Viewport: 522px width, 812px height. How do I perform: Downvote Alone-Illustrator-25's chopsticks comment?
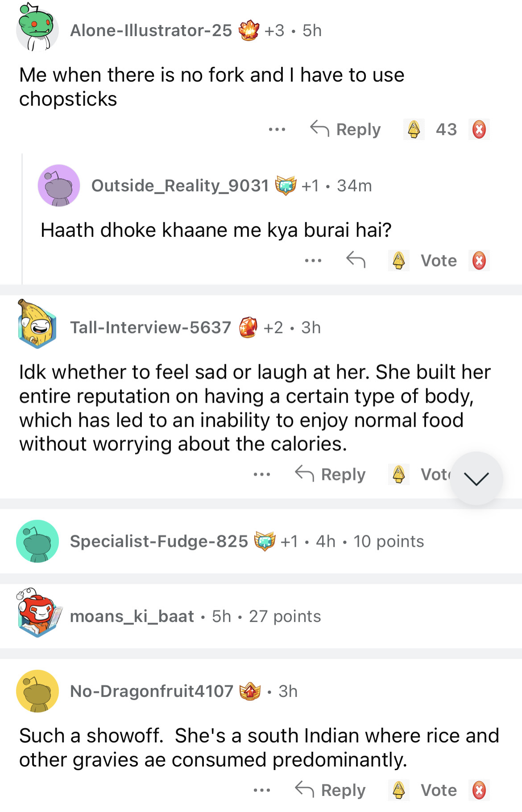coord(479,129)
